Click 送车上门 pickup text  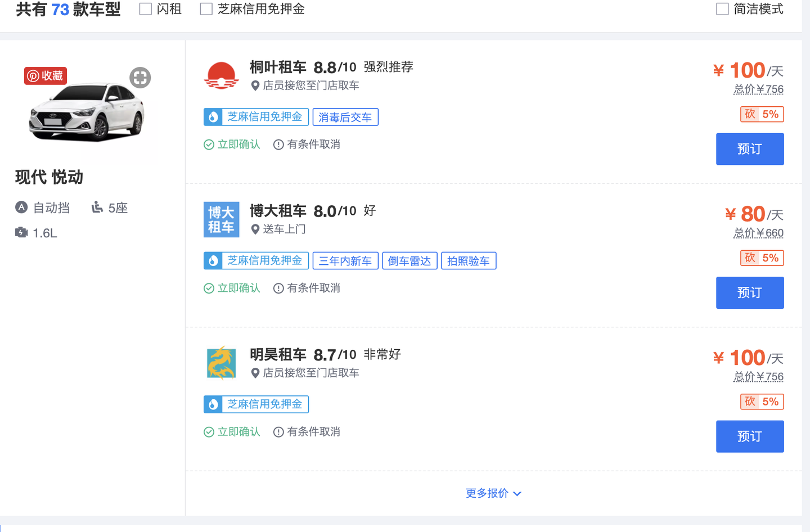pyautogui.click(x=285, y=229)
